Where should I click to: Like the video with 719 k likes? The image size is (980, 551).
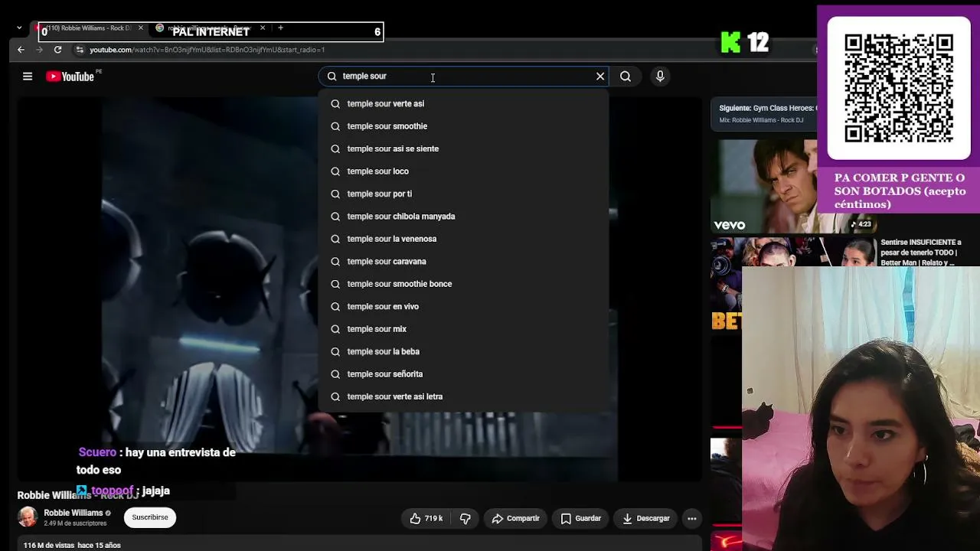(426, 518)
